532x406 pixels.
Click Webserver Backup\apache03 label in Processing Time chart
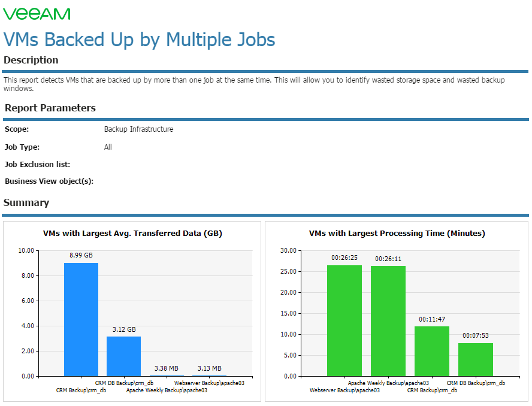(x=344, y=390)
